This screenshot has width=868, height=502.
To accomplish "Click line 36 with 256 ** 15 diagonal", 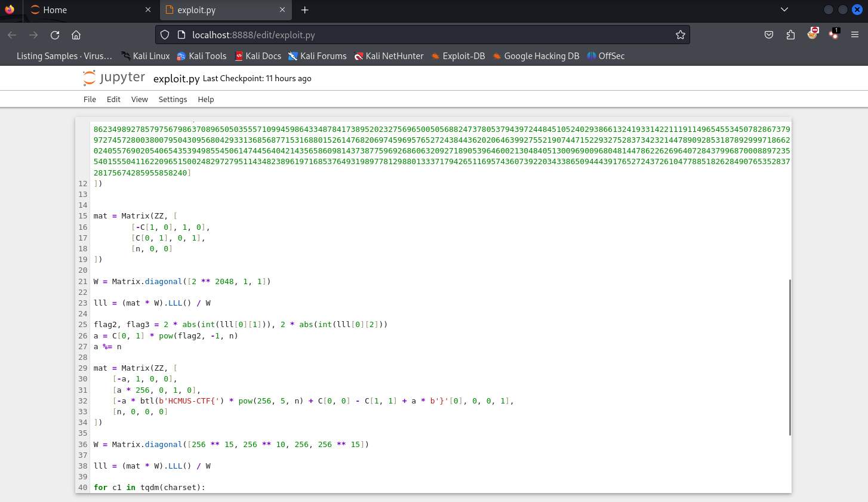I will pyautogui.click(x=232, y=445).
